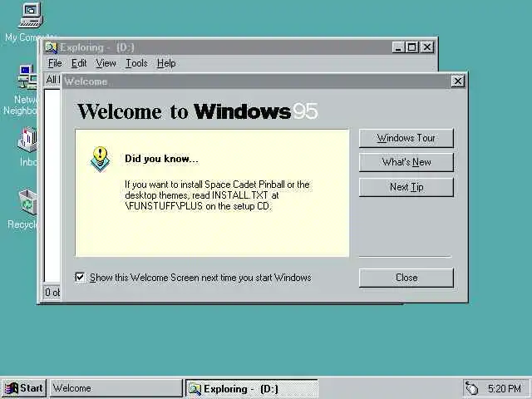Click the Exploring - (D:) title bar
This screenshot has height=399, width=532.
pyautogui.click(x=239, y=47)
